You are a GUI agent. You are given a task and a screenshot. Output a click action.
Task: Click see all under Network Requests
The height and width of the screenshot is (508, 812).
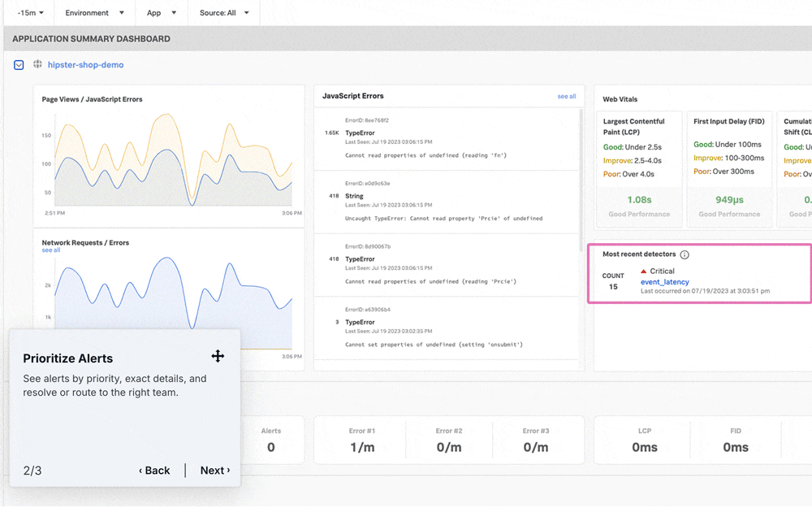(x=50, y=250)
